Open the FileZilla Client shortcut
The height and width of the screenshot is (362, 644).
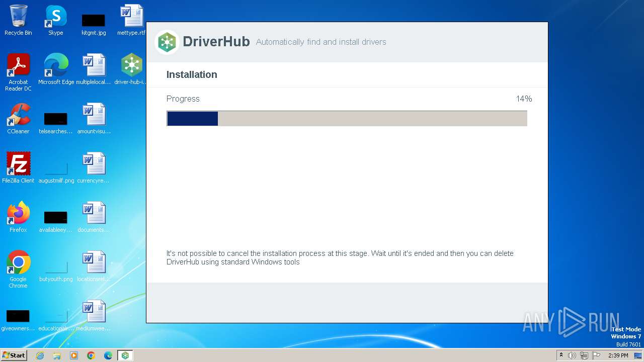(18, 168)
